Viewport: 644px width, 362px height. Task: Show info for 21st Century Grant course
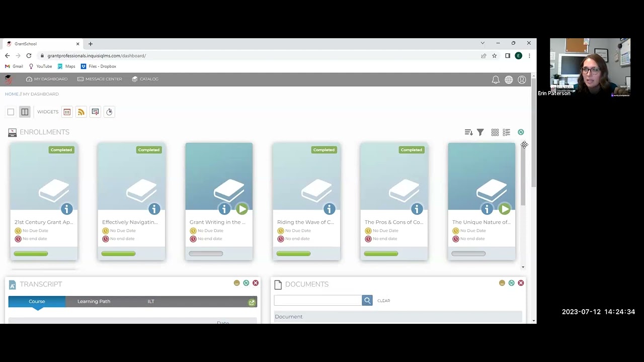click(67, 209)
